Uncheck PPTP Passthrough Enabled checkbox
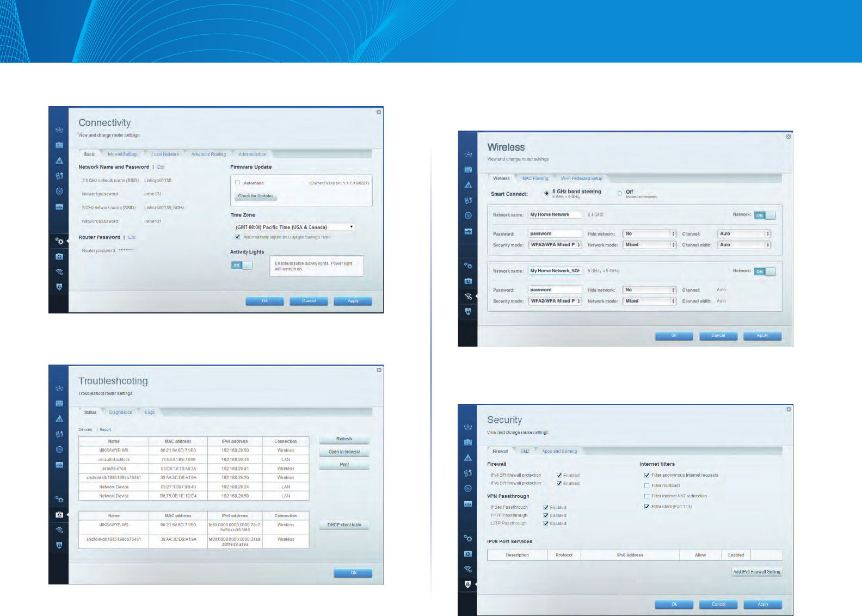862x616 pixels. [x=546, y=515]
